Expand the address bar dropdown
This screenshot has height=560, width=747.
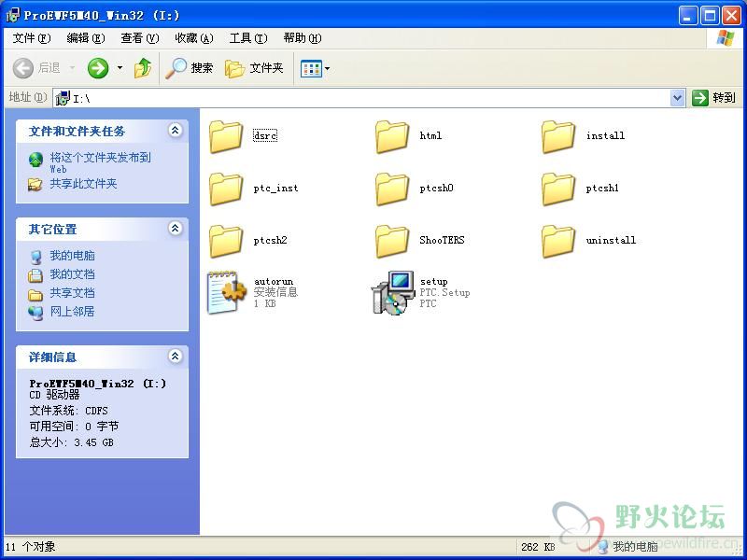coord(677,98)
